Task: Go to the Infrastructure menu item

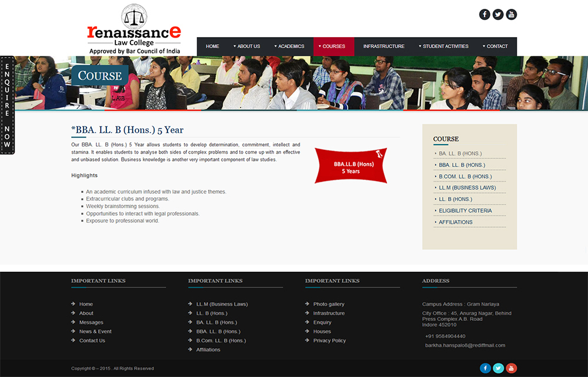Action: pos(383,46)
